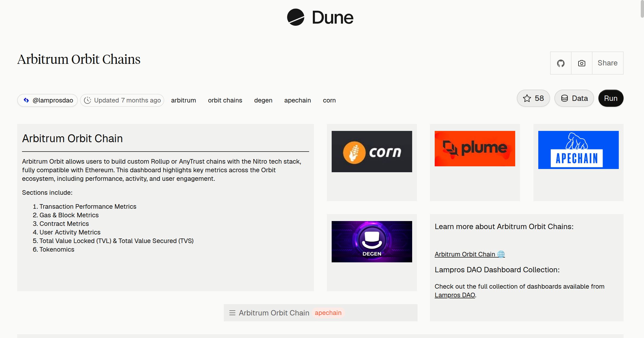Click the Updated 7 months ago badge
This screenshot has height=338, width=644.
[x=122, y=100]
